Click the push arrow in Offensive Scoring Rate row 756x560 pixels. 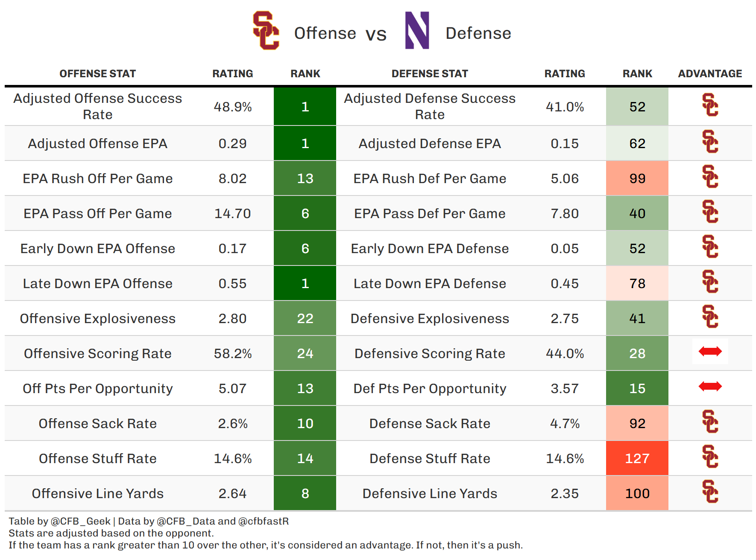(x=710, y=351)
